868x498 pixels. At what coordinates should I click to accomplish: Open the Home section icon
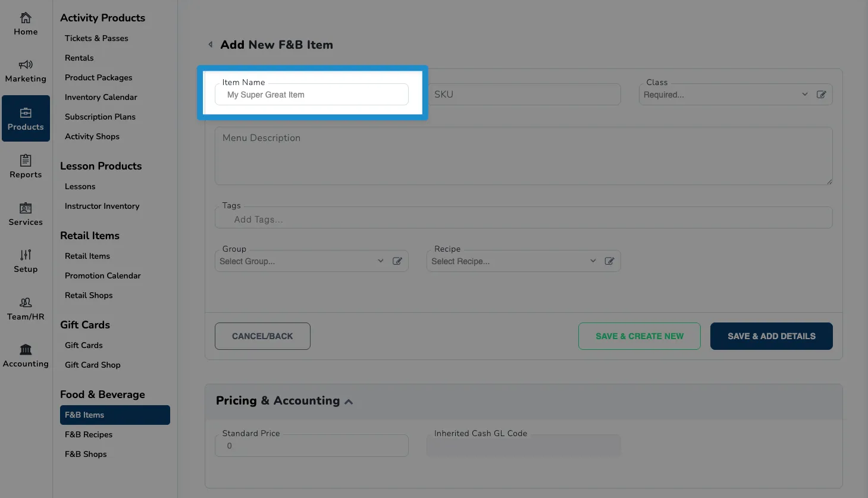[x=26, y=18]
